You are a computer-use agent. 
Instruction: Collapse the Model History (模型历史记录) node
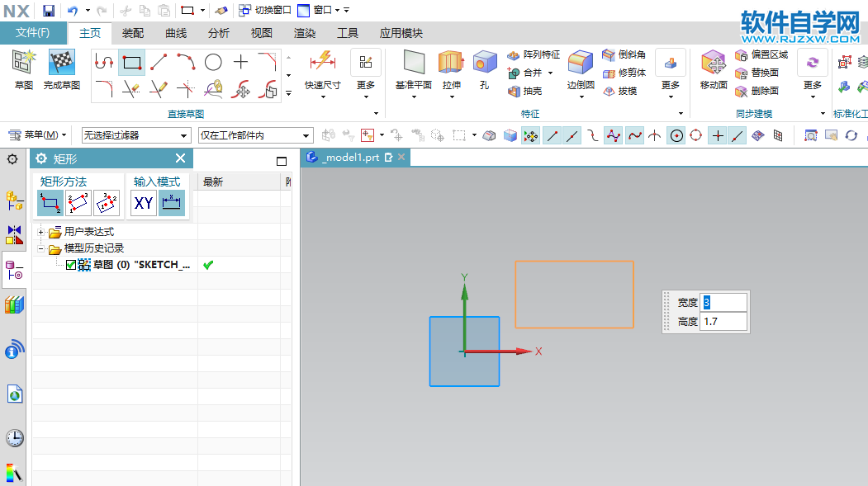click(41, 248)
